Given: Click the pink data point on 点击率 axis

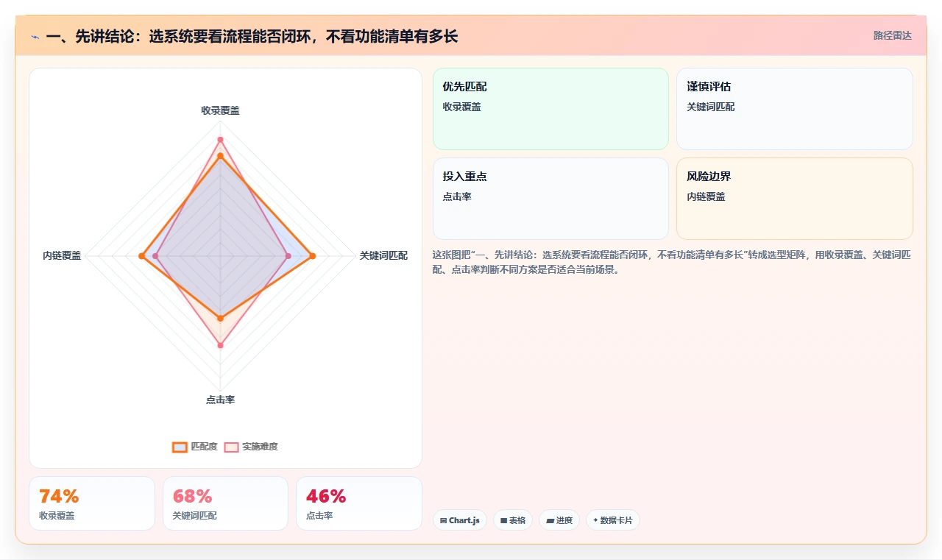Looking at the screenshot, I should coord(220,345).
